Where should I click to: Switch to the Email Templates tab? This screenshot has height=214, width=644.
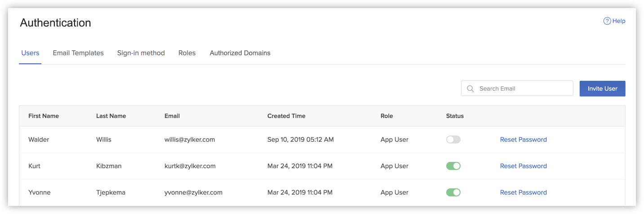click(78, 53)
